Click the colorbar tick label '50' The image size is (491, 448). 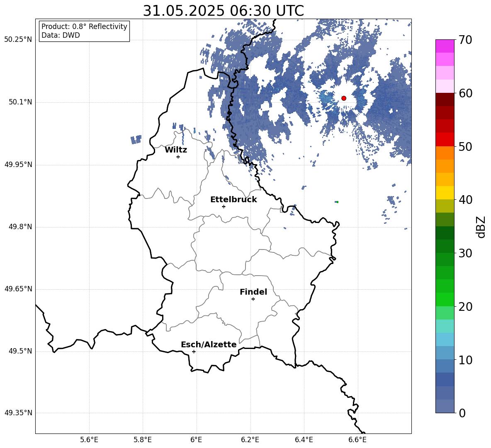465,147
